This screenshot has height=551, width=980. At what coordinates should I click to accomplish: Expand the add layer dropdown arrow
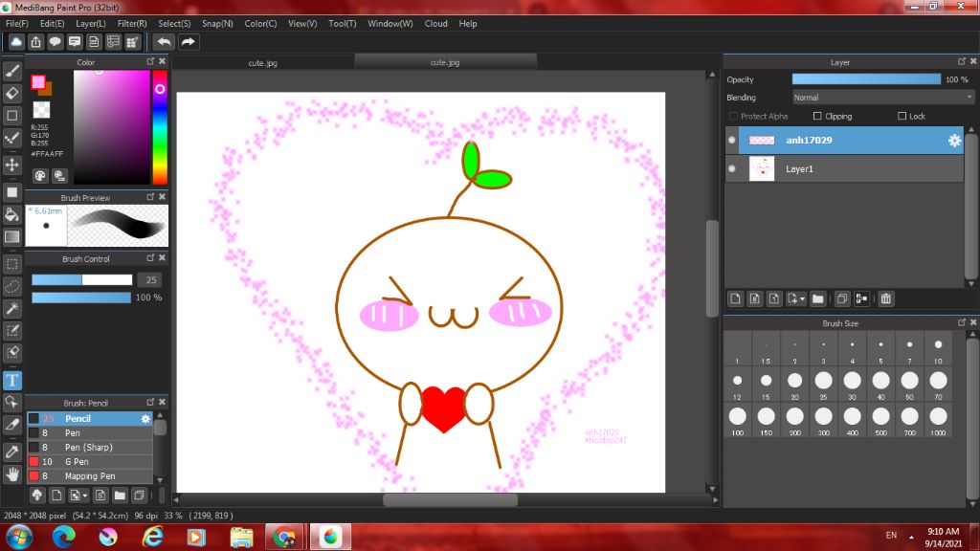click(x=802, y=299)
